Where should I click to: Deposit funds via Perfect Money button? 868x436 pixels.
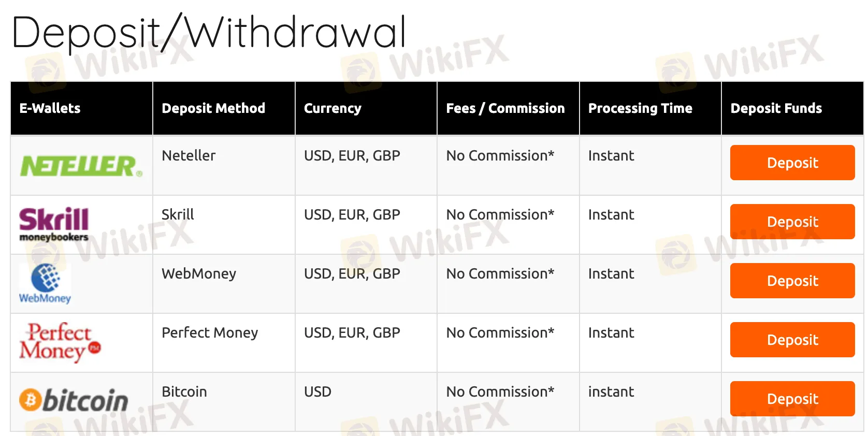pos(792,340)
